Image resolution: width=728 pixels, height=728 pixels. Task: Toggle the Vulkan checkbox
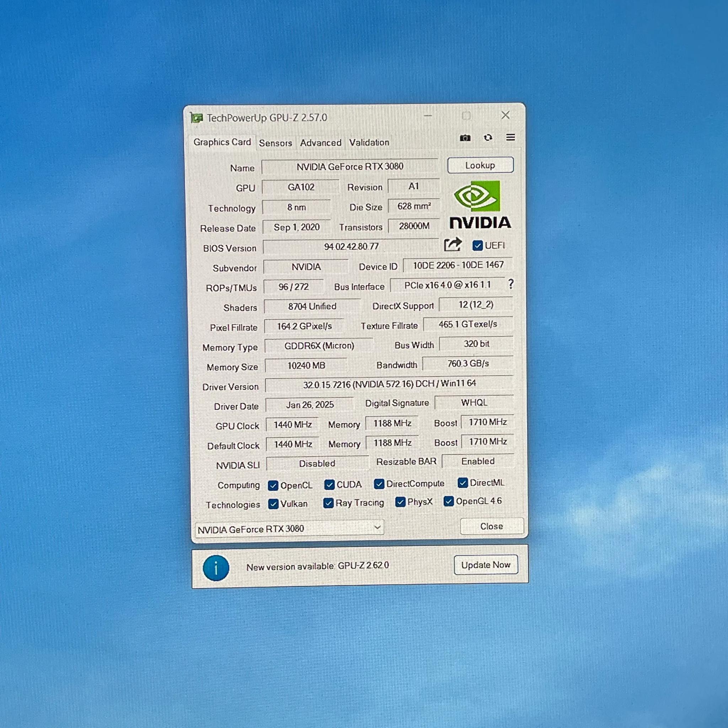[x=273, y=504]
